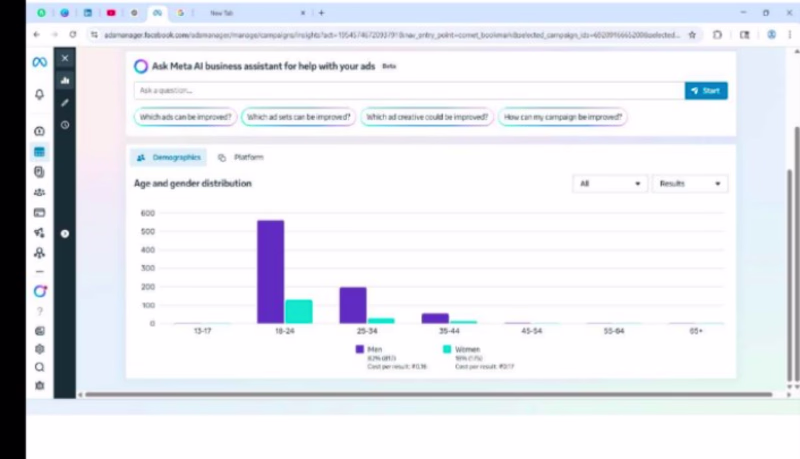Open Account overview gauge icon
The height and width of the screenshot is (459, 800).
click(x=39, y=131)
